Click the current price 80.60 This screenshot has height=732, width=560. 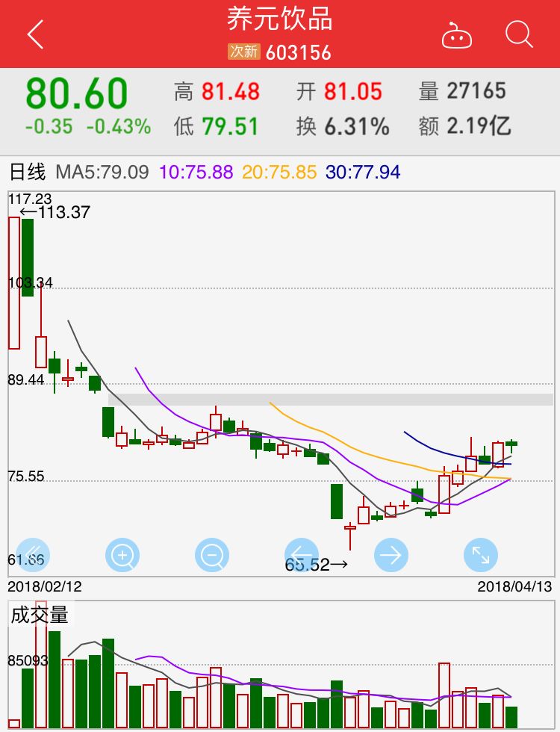pyautogui.click(x=77, y=95)
